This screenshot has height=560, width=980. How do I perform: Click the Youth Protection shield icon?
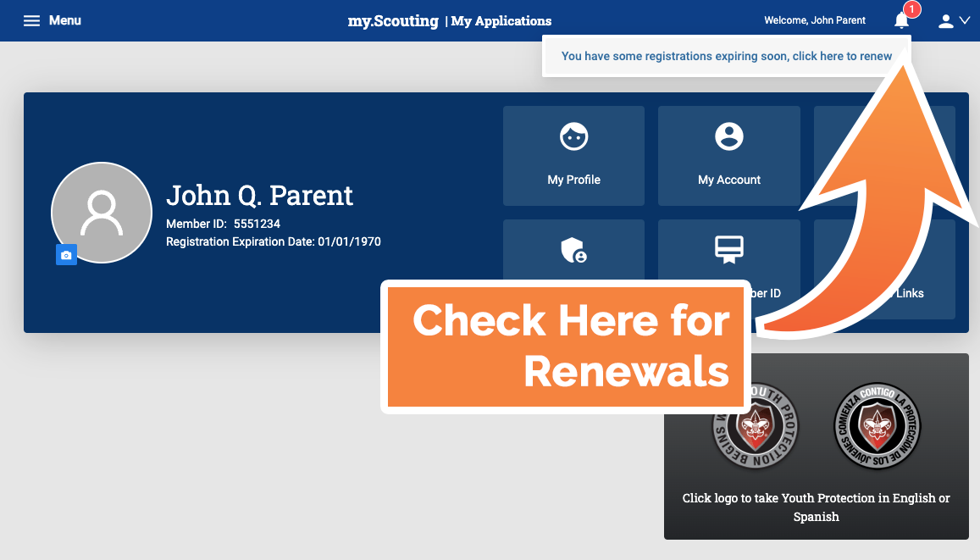[x=573, y=250]
